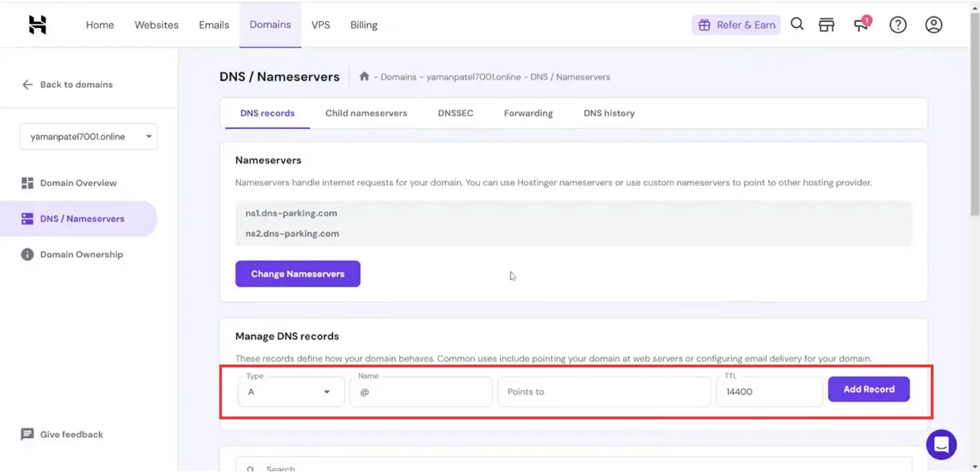Click the Hostinger logo icon
This screenshot has height=472, width=980.
point(37,25)
